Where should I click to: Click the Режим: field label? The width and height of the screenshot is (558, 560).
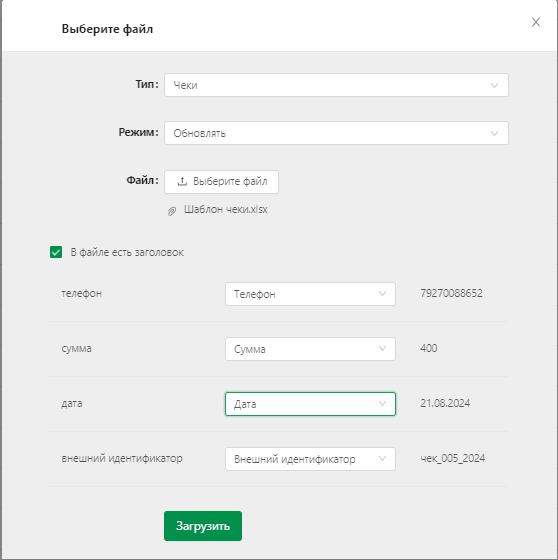click(139, 132)
